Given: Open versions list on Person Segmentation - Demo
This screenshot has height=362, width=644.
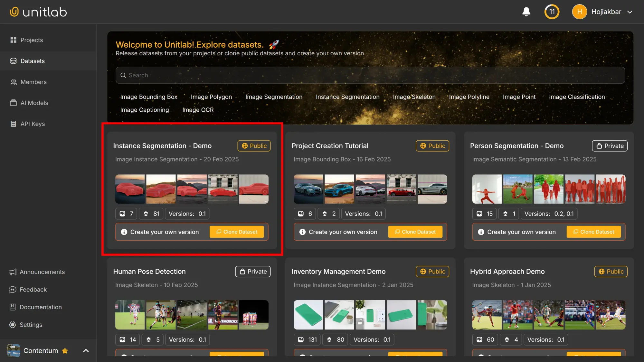Looking at the screenshot, I should [549, 214].
